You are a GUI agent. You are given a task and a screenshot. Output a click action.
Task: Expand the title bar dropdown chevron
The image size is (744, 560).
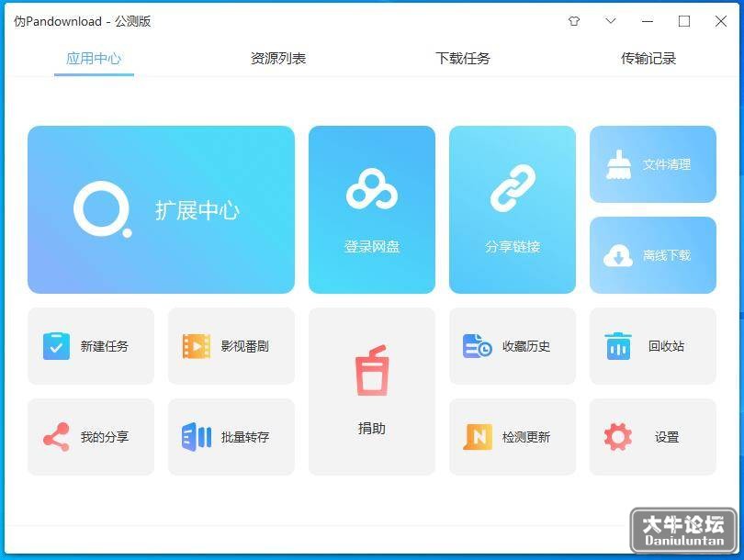(x=611, y=21)
